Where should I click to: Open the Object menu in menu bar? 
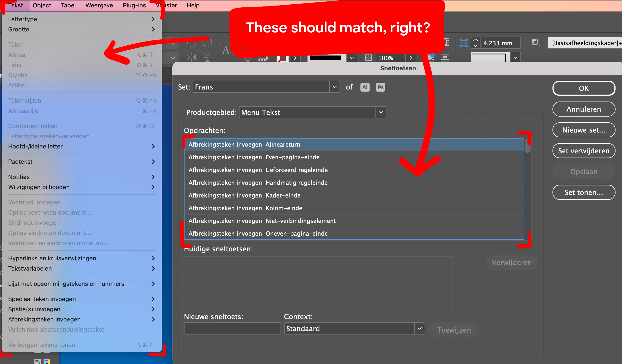point(42,5)
